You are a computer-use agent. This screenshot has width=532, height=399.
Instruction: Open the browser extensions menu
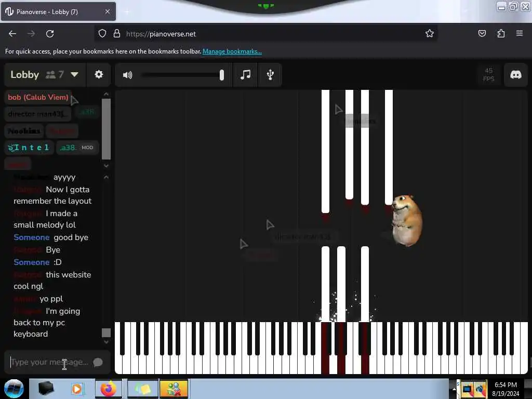[501, 33]
